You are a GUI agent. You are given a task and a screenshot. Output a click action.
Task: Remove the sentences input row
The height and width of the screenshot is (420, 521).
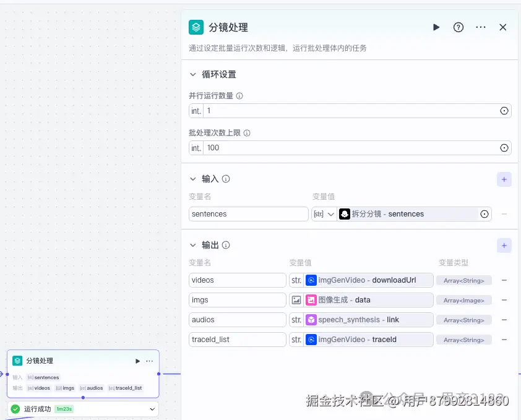(504, 214)
